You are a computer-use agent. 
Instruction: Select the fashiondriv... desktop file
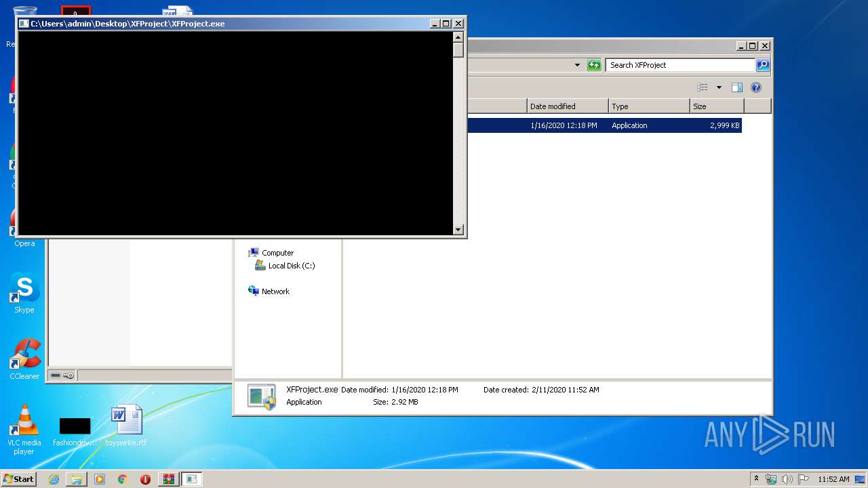point(75,431)
